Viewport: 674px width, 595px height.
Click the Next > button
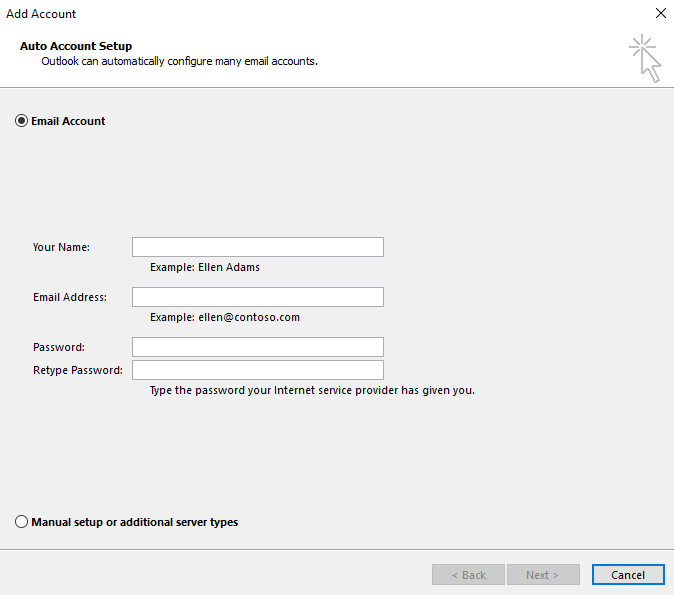543,575
